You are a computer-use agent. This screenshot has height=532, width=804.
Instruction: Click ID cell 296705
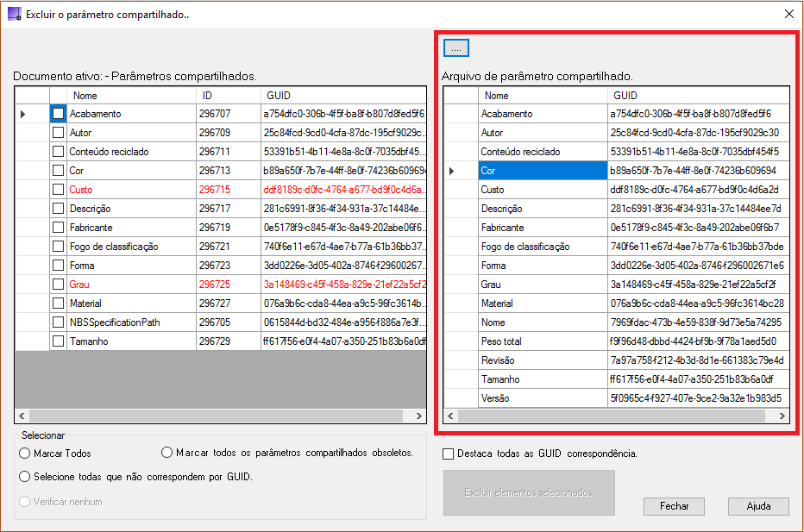[x=229, y=322]
